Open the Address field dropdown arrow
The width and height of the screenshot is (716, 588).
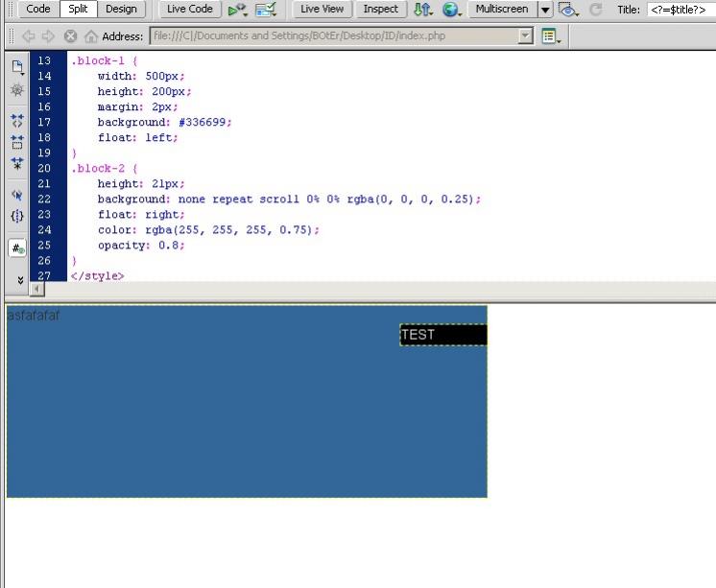tap(526, 35)
